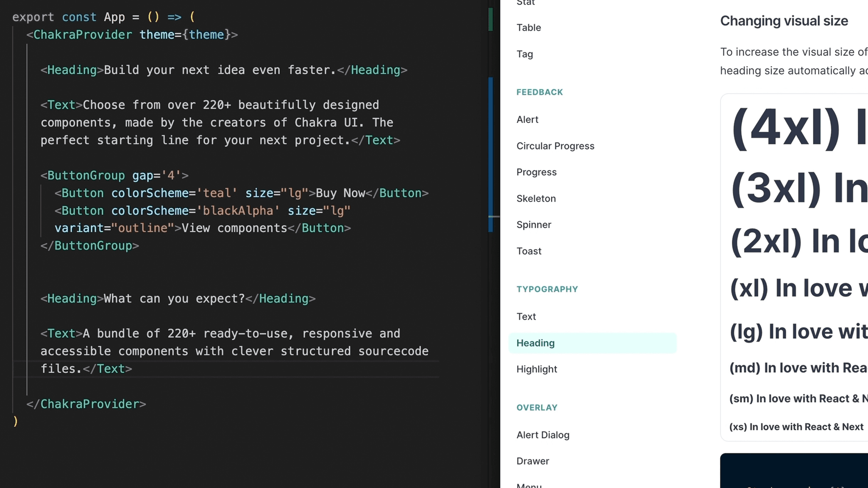This screenshot has height=488, width=868.
Task: Open the Tag component page
Action: tap(525, 54)
